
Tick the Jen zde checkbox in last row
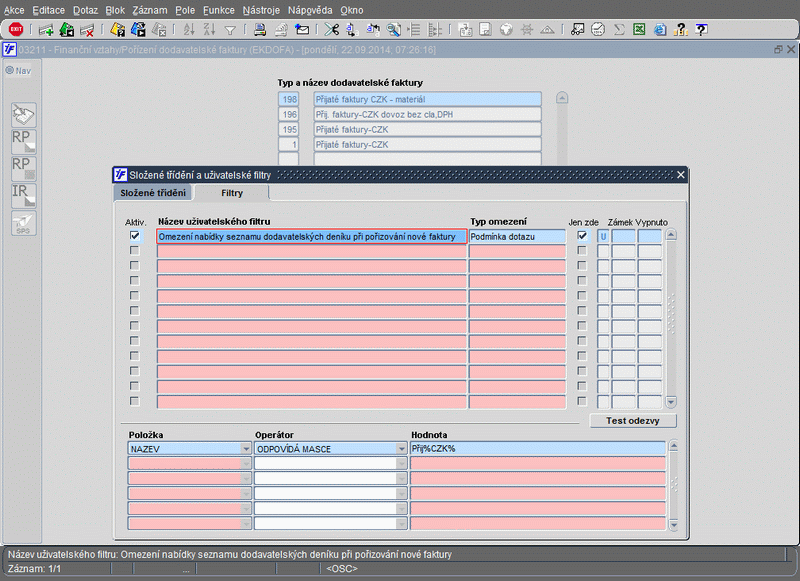(x=582, y=401)
